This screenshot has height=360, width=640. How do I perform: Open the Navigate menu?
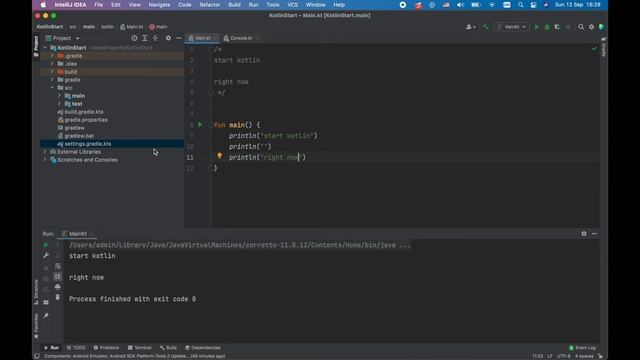click(x=159, y=5)
